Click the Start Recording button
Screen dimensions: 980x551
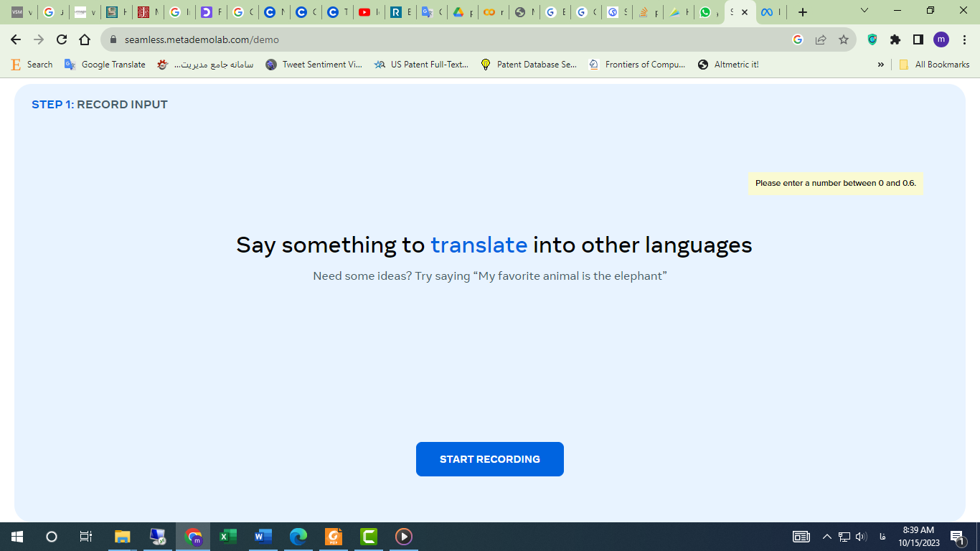(x=490, y=459)
